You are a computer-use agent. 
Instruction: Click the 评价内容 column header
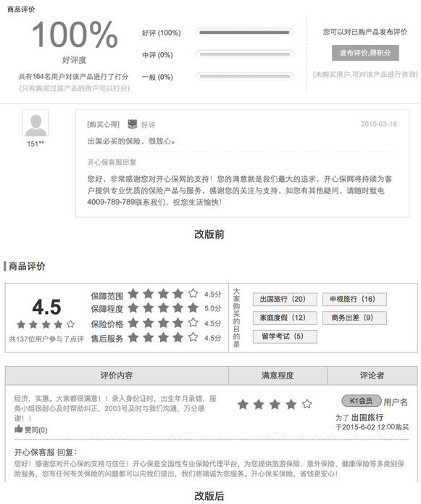117,376
